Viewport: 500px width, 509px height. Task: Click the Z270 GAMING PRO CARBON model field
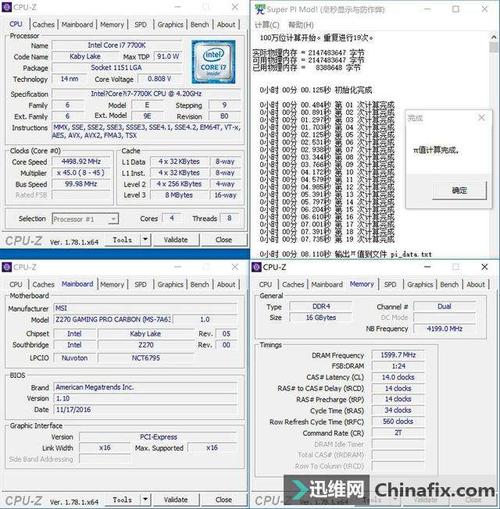(113, 319)
